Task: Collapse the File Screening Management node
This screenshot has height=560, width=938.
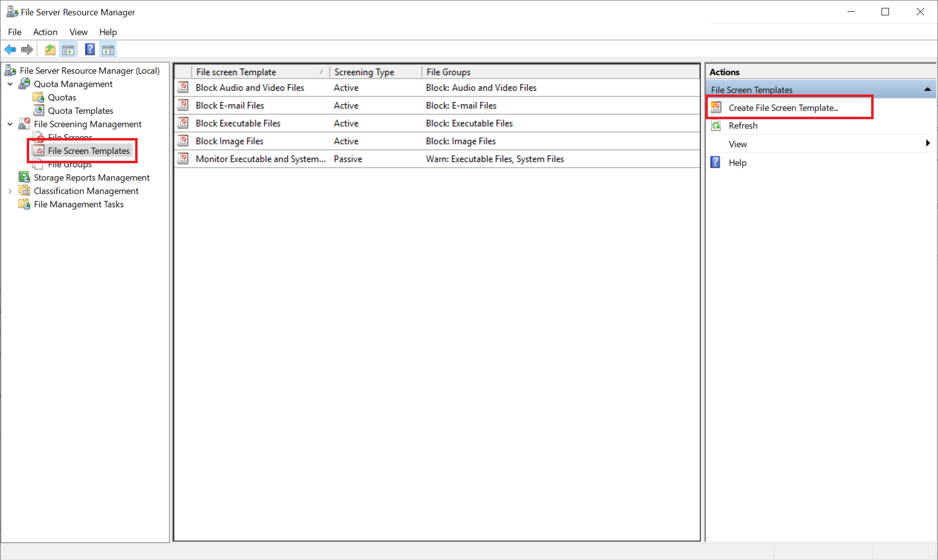Action: [10, 124]
